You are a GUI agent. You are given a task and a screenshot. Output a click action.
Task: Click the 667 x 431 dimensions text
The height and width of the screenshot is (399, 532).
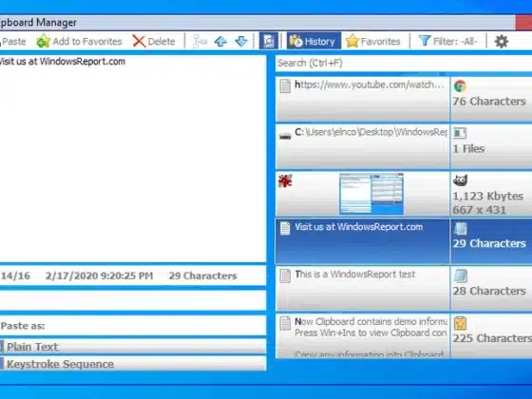click(x=479, y=210)
